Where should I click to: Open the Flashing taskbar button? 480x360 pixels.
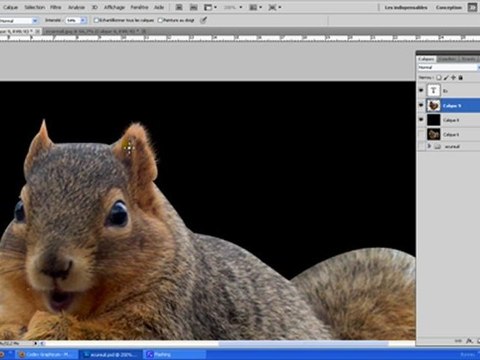click(x=175, y=354)
